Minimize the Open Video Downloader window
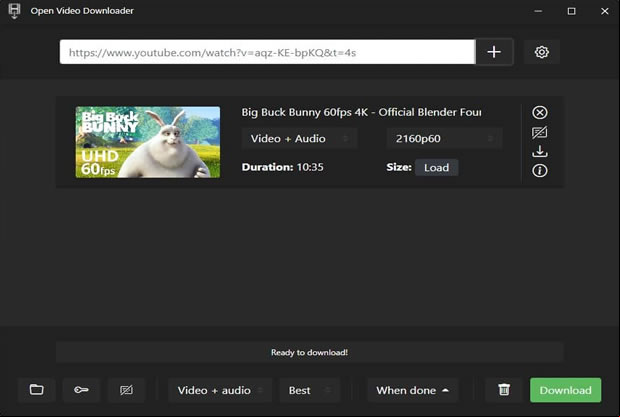 click(x=538, y=11)
